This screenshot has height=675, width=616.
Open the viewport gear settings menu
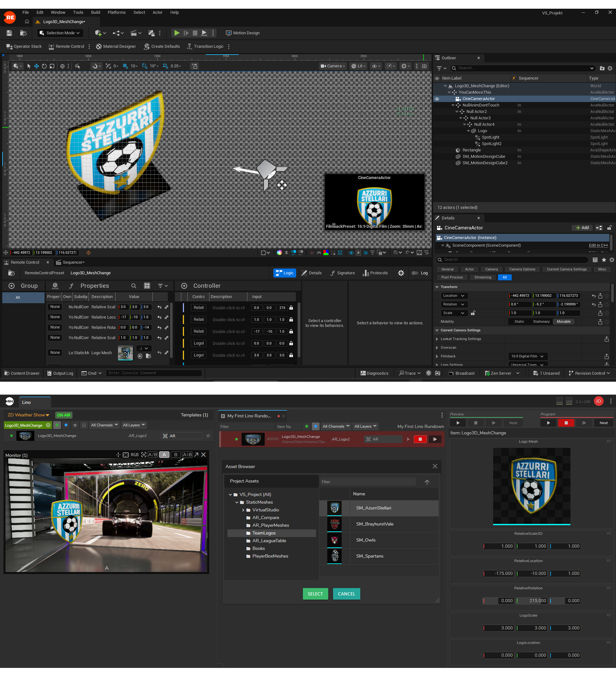(x=405, y=66)
